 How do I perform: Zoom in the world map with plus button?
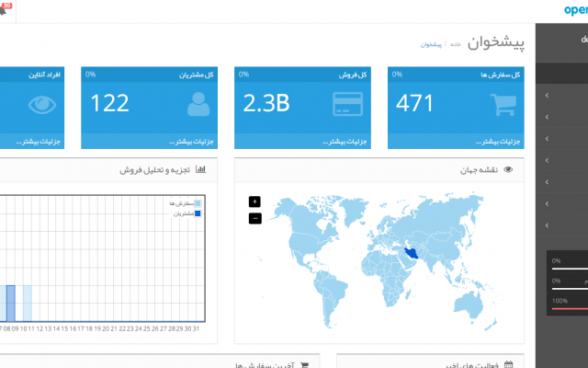[x=254, y=201]
